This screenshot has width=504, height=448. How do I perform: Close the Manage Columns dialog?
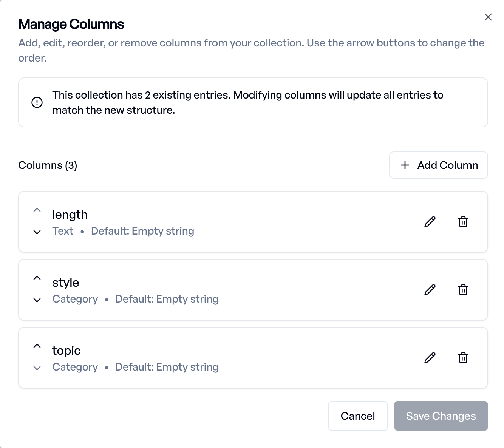pyautogui.click(x=488, y=17)
